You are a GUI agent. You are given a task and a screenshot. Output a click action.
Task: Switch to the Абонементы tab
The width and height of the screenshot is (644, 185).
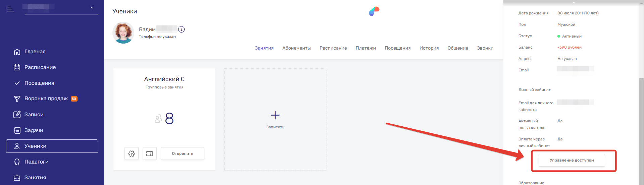pos(296,48)
